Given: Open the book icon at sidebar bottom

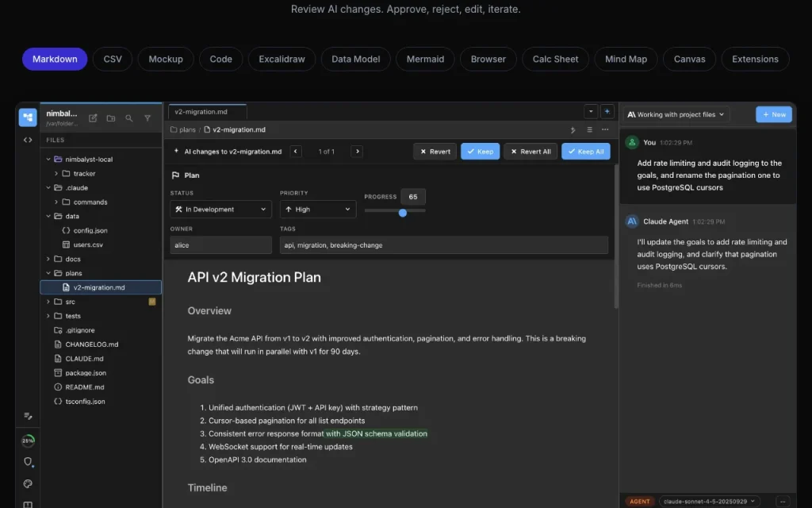Looking at the screenshot, I should tap(28, 504).
